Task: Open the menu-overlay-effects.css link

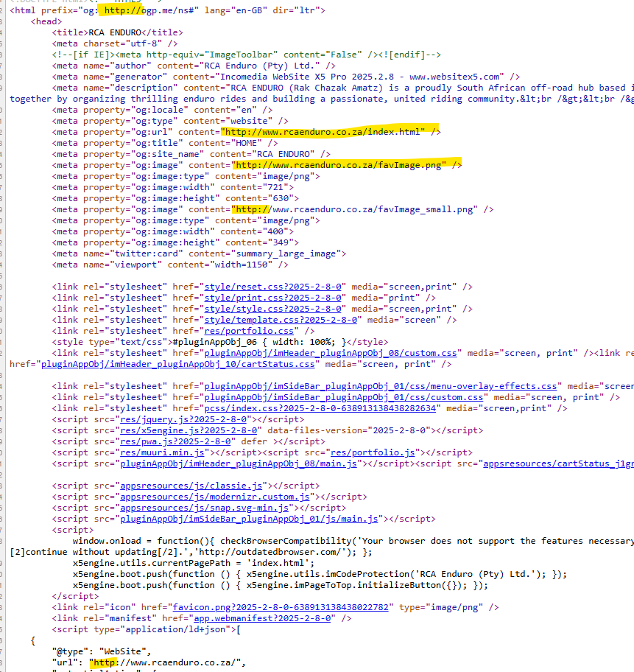Action: click(x=381, y=387)
